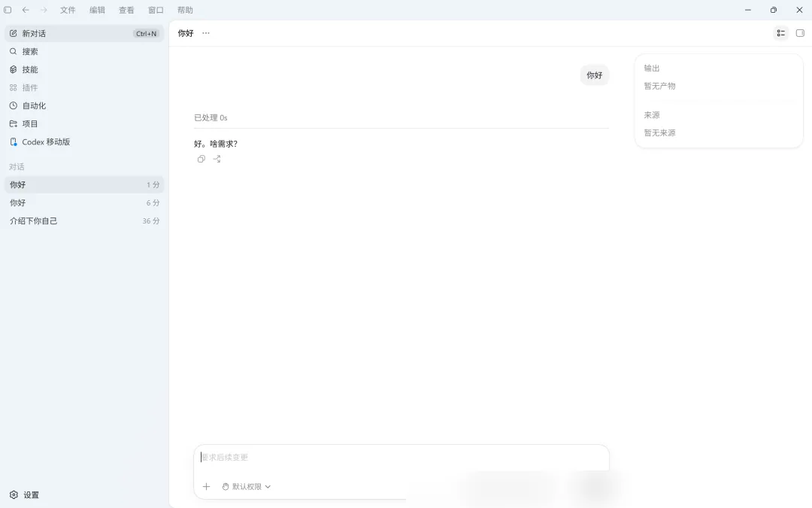Open the 介绍下你自己 conversation
This screenshot has height=508, width=812.
pos(84,221)
